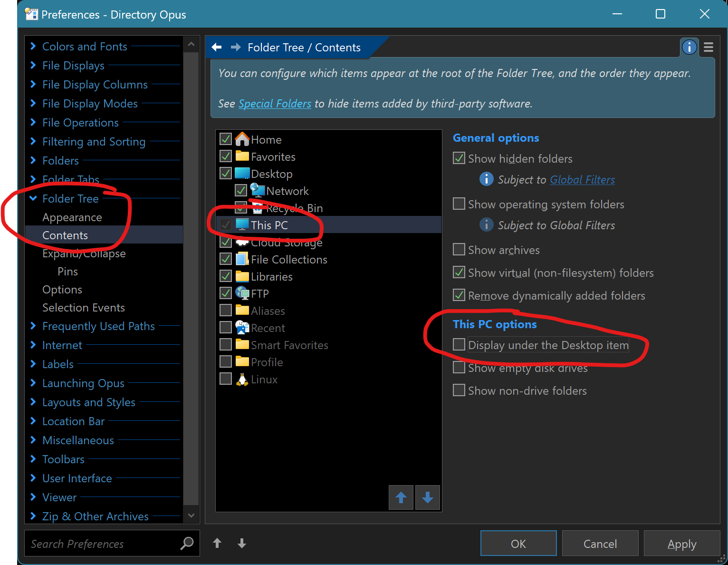Viewport: 728px width, 565px height.
Task: Jump to next search result arrow
Action: [242, 543]
